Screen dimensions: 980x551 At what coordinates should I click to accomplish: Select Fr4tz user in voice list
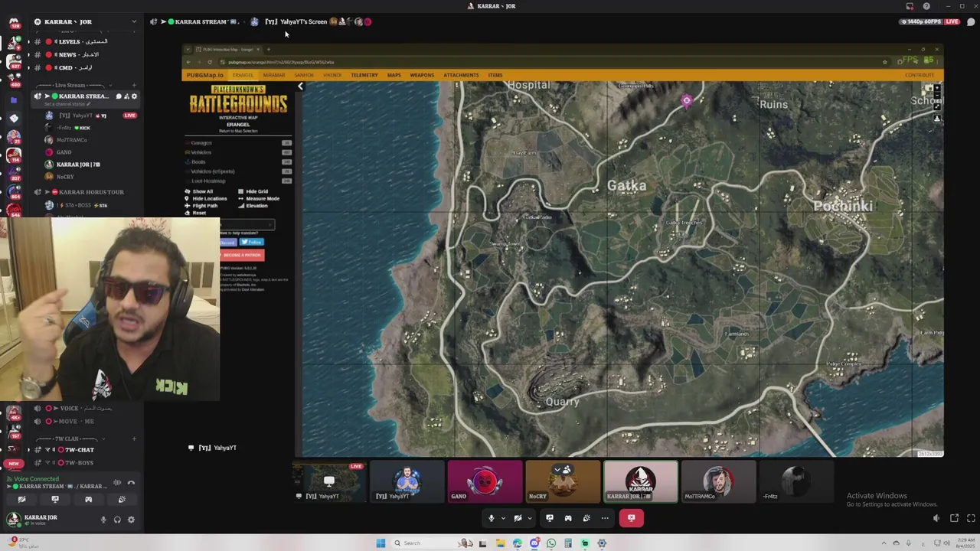point(90,128)
